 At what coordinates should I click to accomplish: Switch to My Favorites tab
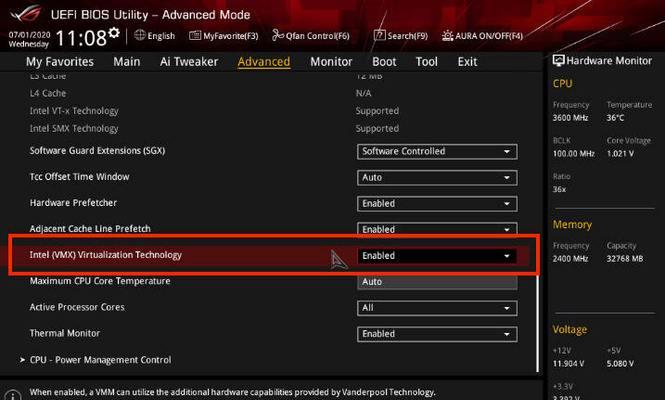click(60, 62)
